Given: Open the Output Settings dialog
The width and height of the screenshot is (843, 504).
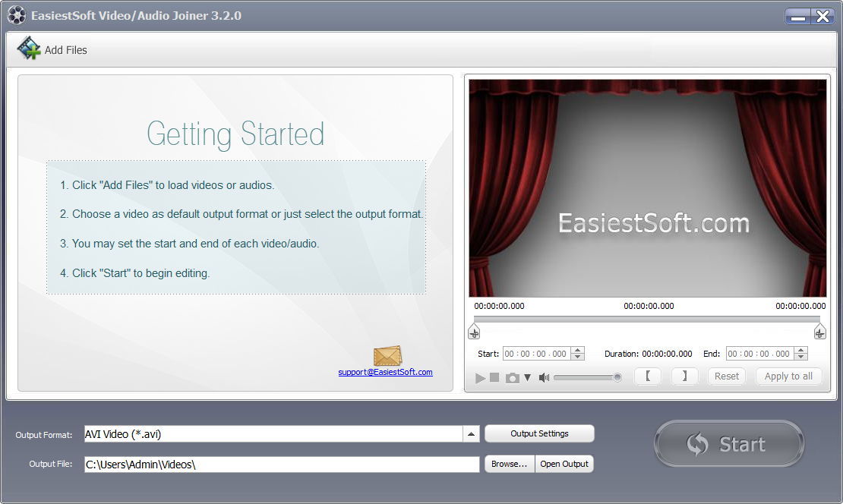Looking at the screenshot, I should [x=539, y=433].
